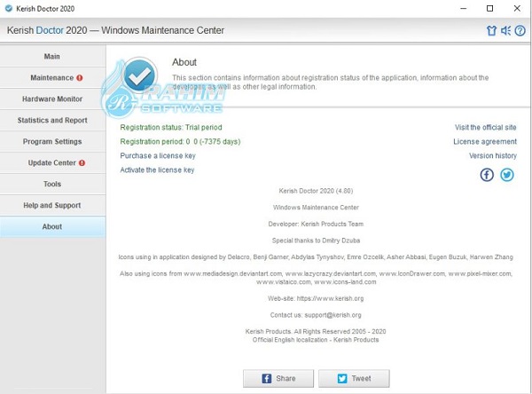Viewport: 532px width, 394px height.
Task: Open the round Twitter icon link
Action: click(507, 175)
